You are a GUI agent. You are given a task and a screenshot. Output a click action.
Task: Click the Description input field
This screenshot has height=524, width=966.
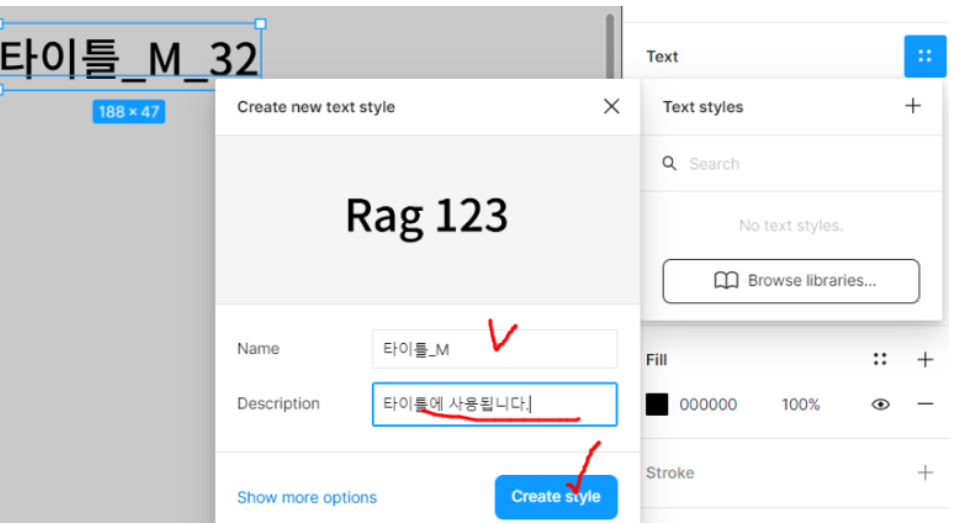tap(495, 404)
